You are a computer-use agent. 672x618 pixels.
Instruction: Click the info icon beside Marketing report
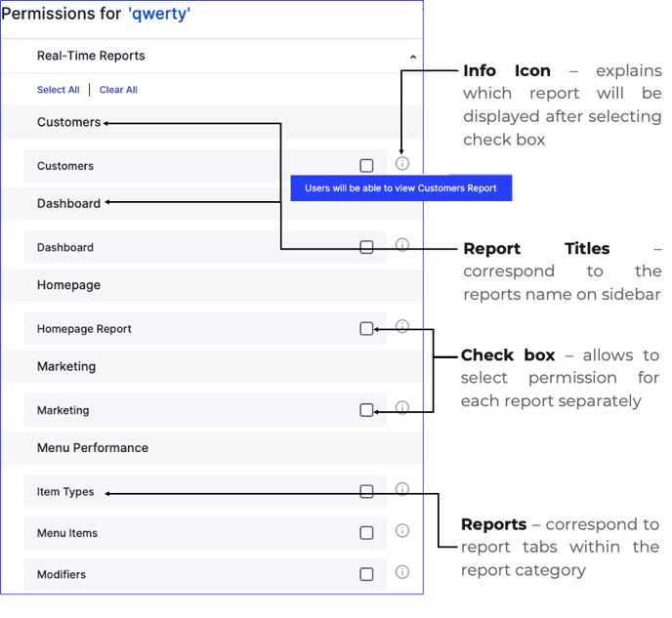402,407
